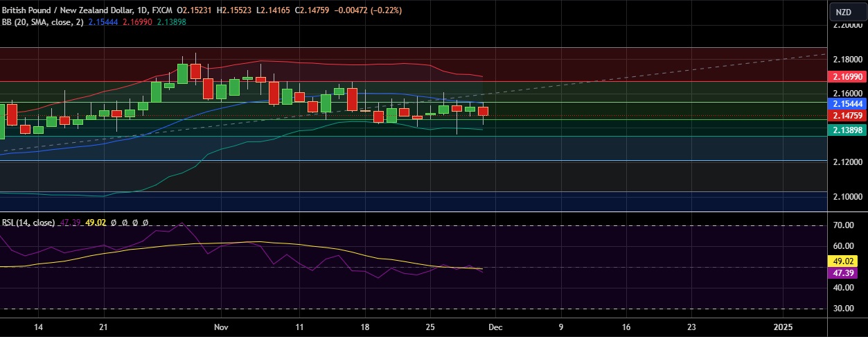Click the BB lower value 2.13898 in legend

coord(171,22)
